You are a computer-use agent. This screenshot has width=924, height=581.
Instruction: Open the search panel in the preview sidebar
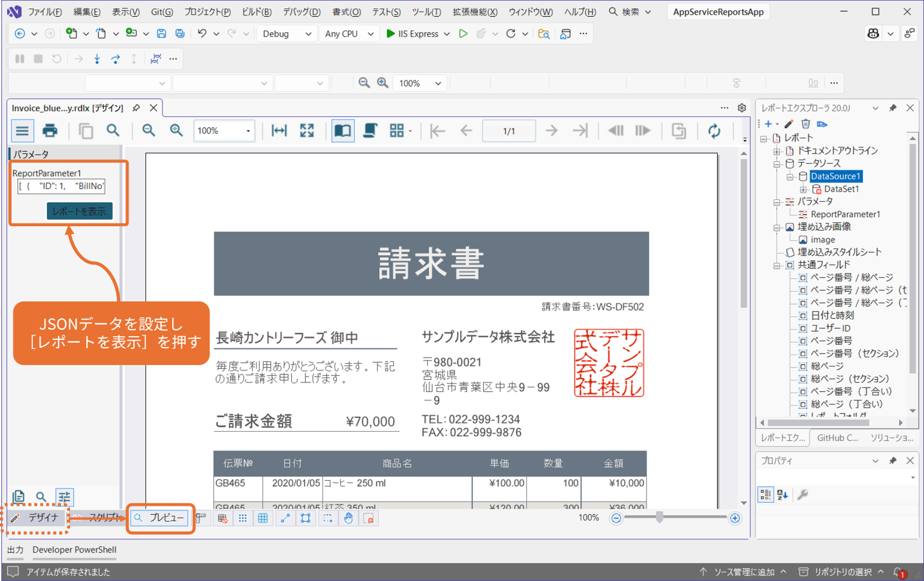click(41, 497)
